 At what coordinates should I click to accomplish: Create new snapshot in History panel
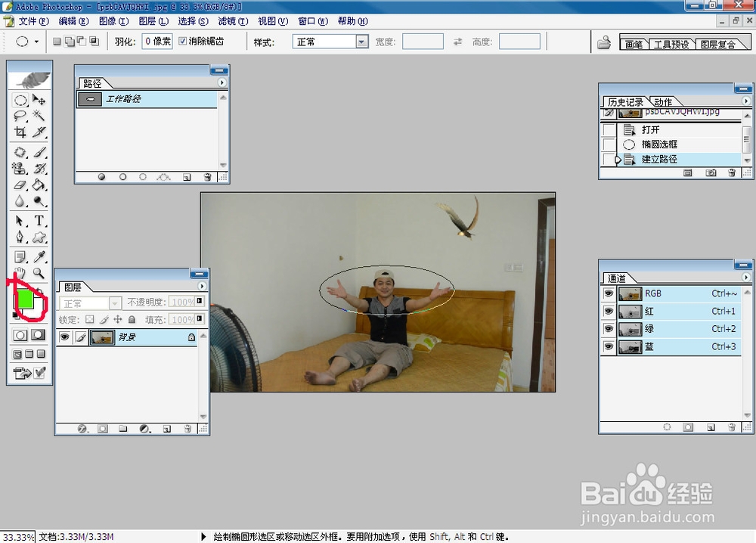[x=711, y=172]
